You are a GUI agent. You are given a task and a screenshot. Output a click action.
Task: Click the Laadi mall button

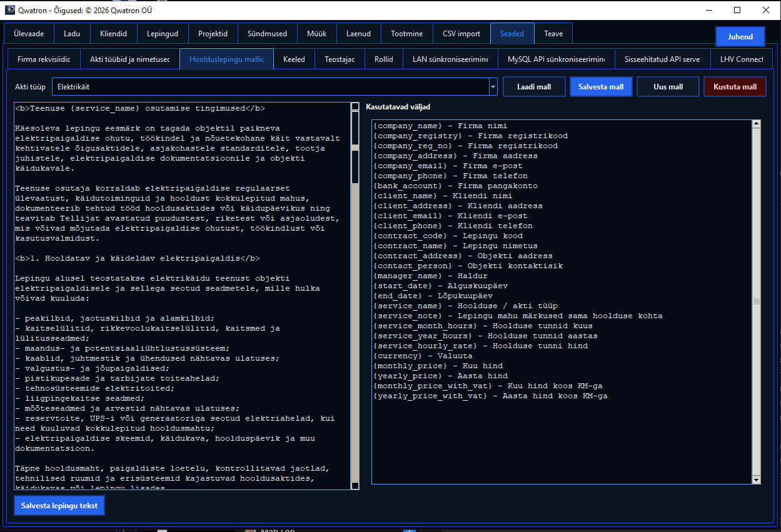coord(534,87)
